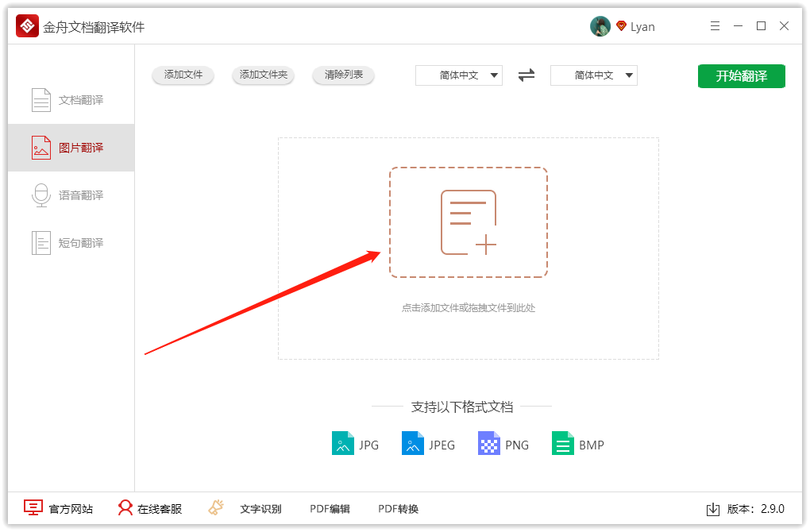Screen dimensions: 810x532
Task: Open 官方网站 official website link
Action: tap(59, 509)
